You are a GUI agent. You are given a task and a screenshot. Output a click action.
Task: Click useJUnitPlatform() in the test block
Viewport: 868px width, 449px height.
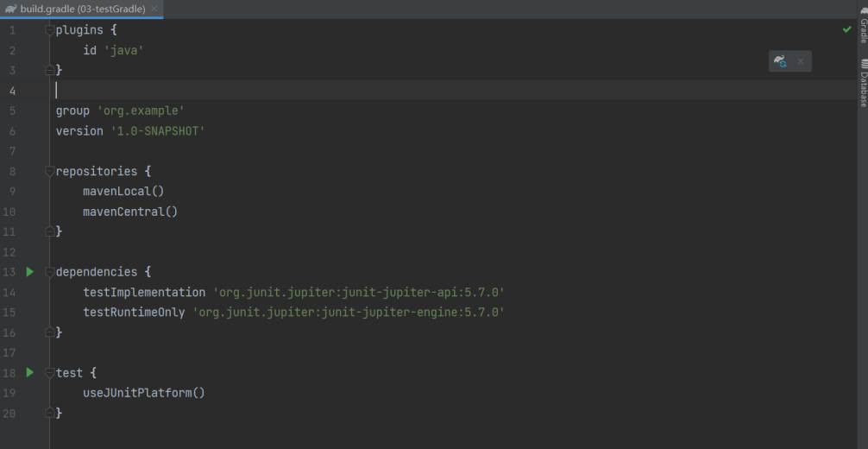[x=144, y=393]
